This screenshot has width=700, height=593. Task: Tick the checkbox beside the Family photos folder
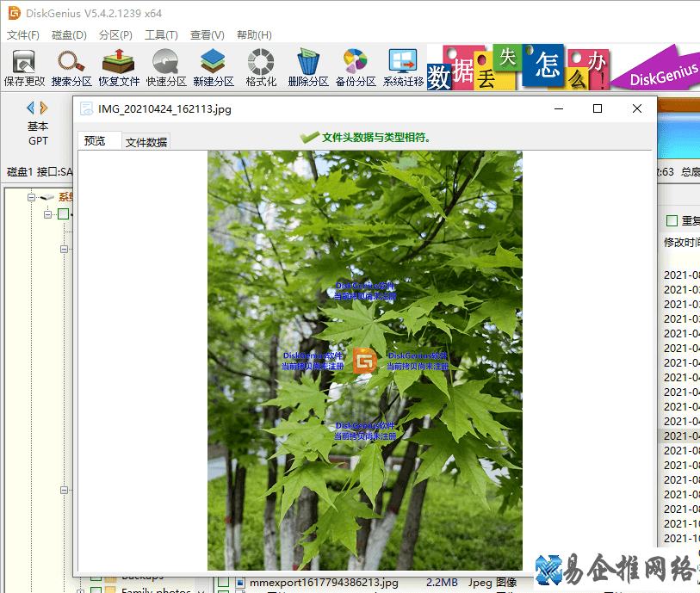pos(96,590)
